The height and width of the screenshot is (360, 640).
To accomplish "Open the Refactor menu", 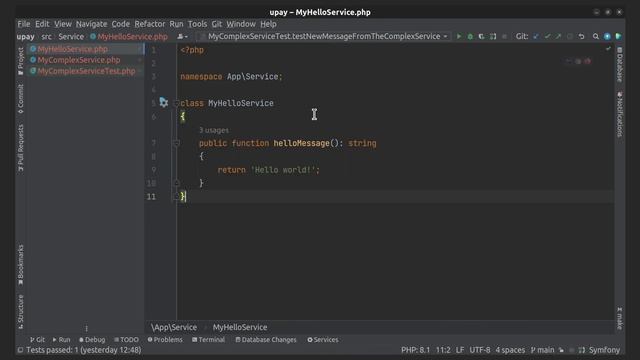I will pos(150,24).
